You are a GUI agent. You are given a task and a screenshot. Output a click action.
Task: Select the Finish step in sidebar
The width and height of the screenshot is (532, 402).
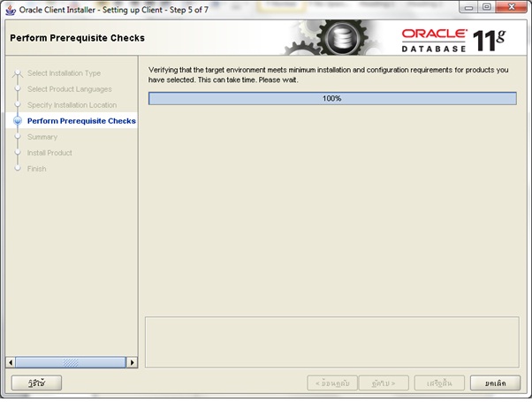point(36,169)
